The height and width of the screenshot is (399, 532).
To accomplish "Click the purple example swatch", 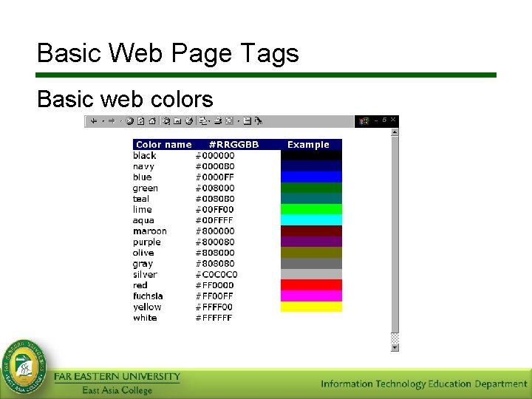I will [x=311, y=242].
